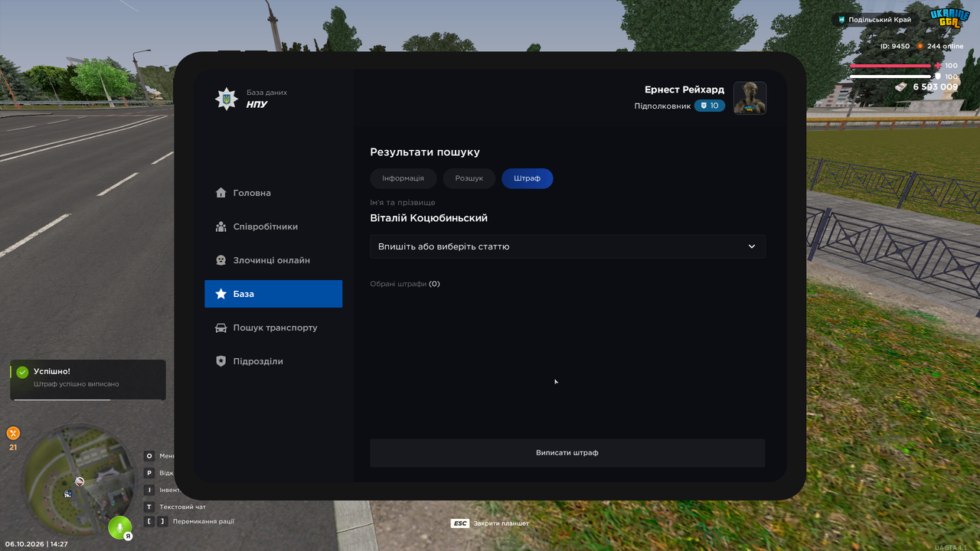Click the cash money icon near 6 593 009
Viewport: 980px width, 551px height.
(902, 87)
